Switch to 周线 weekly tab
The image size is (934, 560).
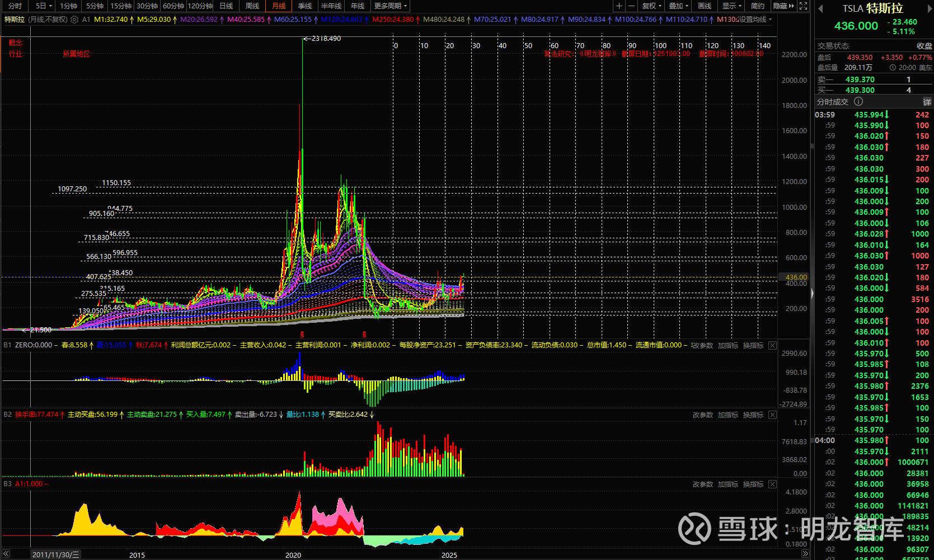pos(252,6)
